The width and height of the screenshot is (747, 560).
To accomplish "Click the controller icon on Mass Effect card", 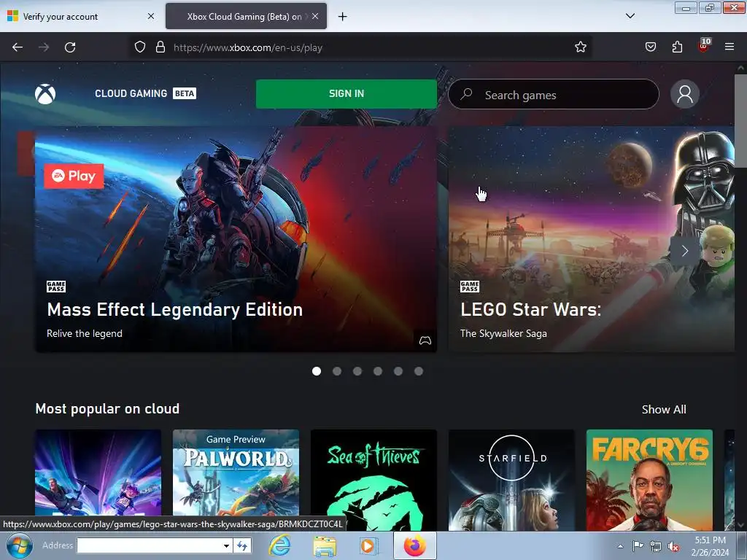I will click(x=425, y=341).
